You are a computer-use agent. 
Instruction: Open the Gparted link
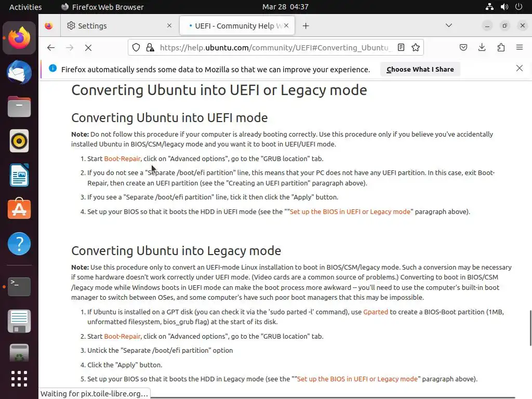(376, 312)
